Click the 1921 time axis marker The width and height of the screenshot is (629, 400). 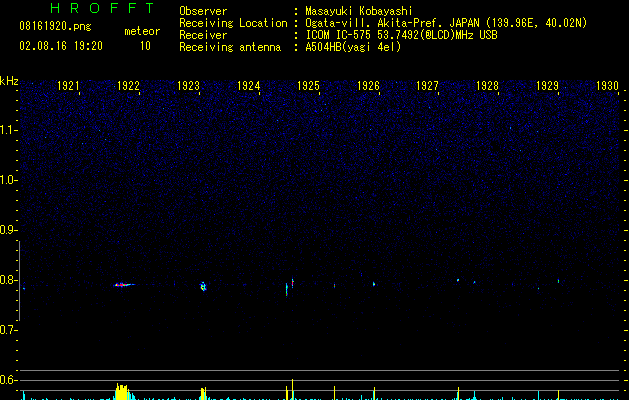tap(68, 85)
